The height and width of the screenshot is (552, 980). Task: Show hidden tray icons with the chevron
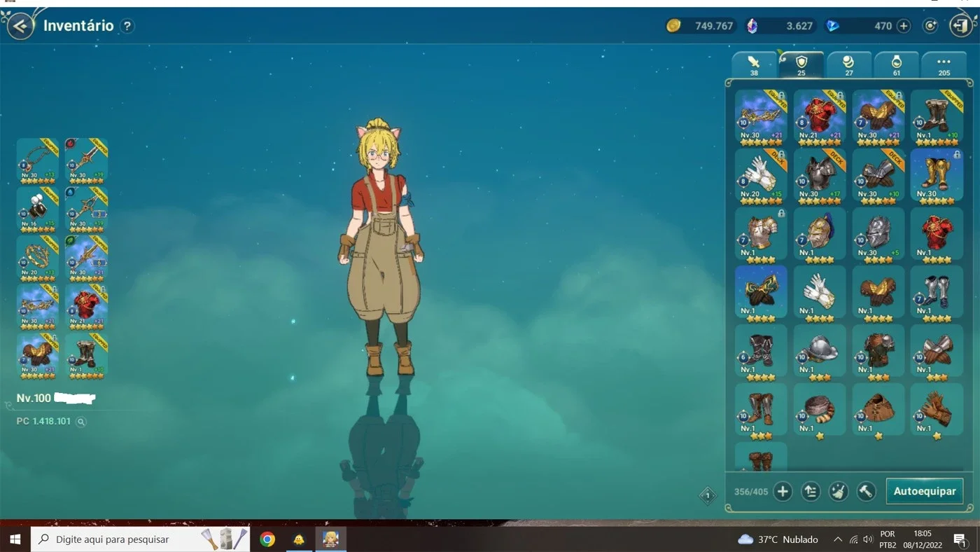(837, 539)
